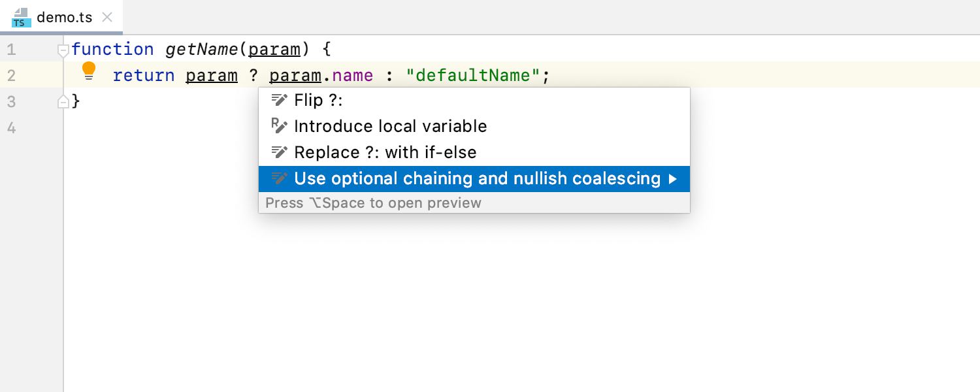Close the demo.ts tab
The height and width of the screenshot is (392, 980).
click(x=108, y=18)
